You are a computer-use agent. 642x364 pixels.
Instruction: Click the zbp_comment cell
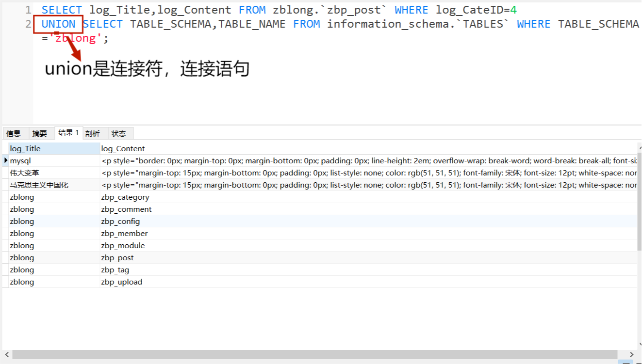(x=368, y=209)
